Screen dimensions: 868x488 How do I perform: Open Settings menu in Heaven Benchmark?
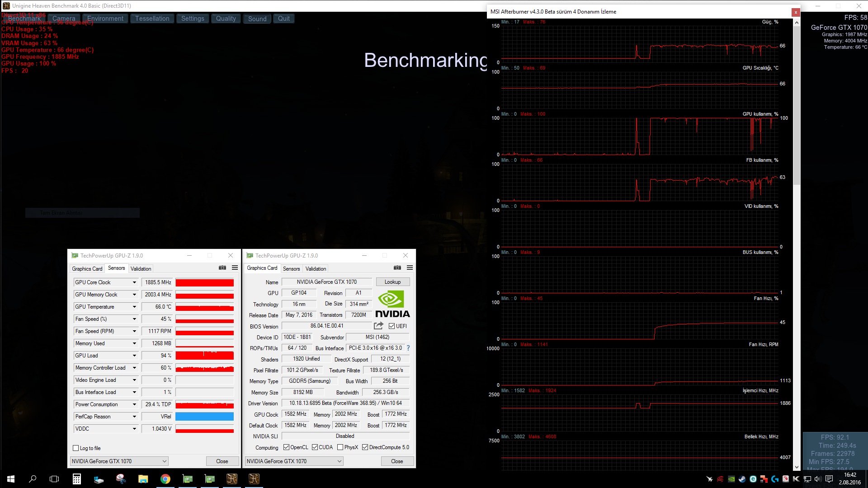193,19
